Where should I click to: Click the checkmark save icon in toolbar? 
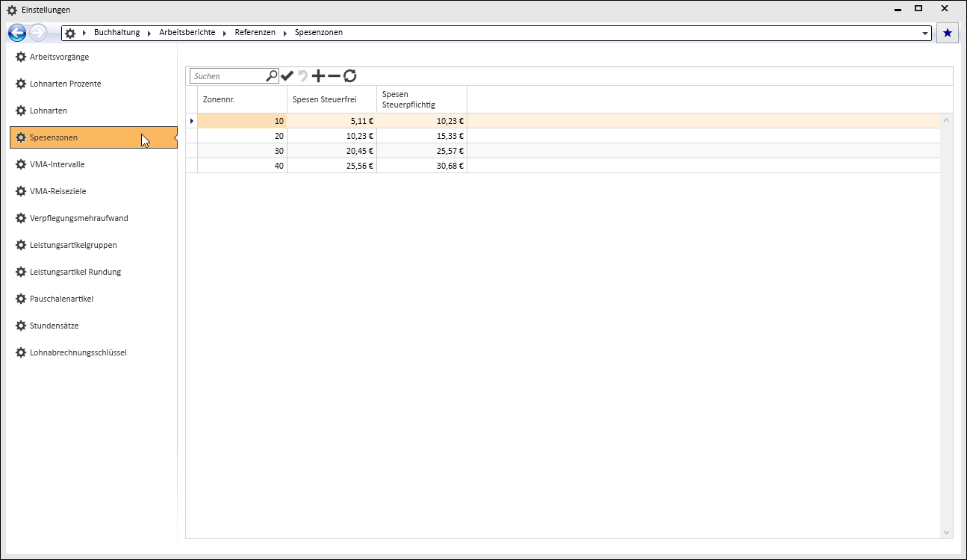pos(287,76)
